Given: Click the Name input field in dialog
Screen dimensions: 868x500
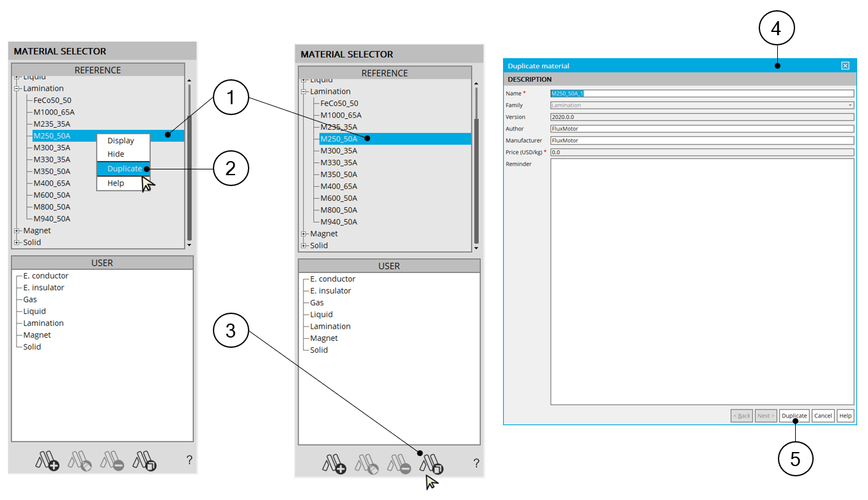Looking at the screenshot, I should click(x=703, y=93).
